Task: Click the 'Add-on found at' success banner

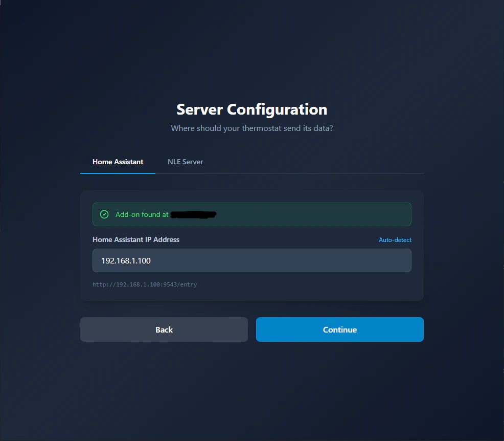Action: (x=251, y=214)
